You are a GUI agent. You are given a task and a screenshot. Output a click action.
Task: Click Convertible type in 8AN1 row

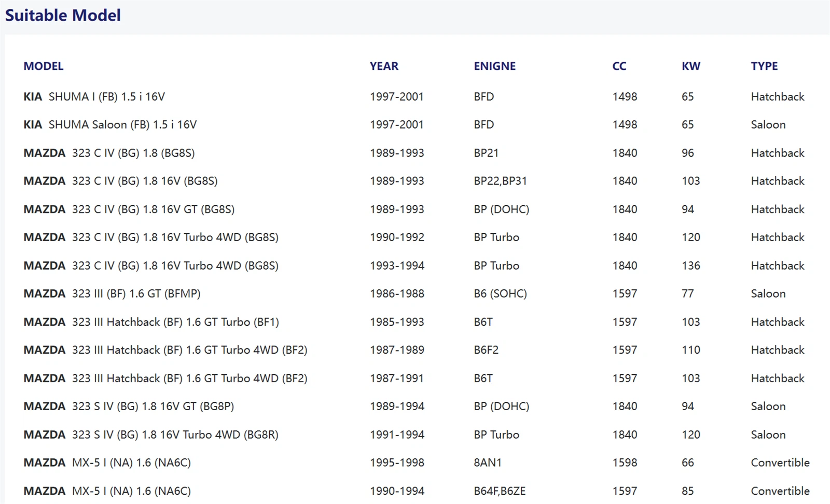click(780, 463)
